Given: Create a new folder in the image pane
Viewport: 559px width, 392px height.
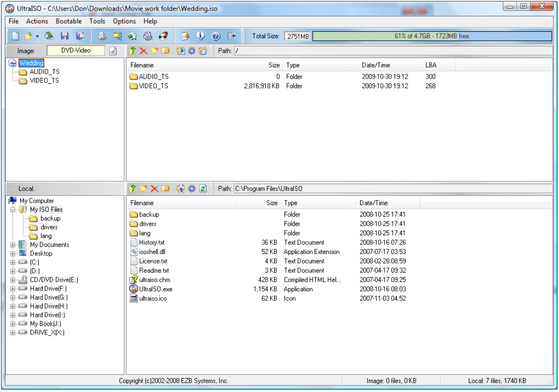Looking at the screenshot, I should pyautogui.click(x=154, y=51).
